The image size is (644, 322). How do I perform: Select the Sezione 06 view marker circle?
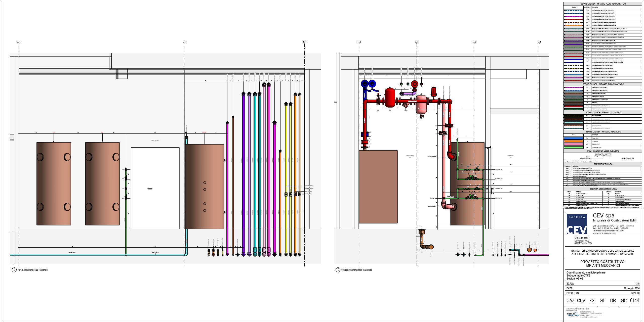tap(338, 270)
